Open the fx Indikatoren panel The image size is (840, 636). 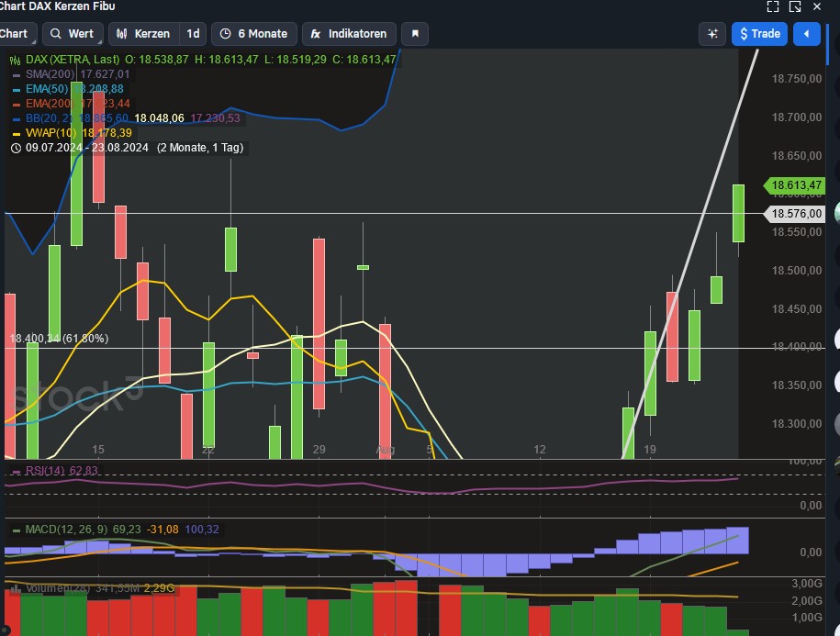tap(349, 33)
